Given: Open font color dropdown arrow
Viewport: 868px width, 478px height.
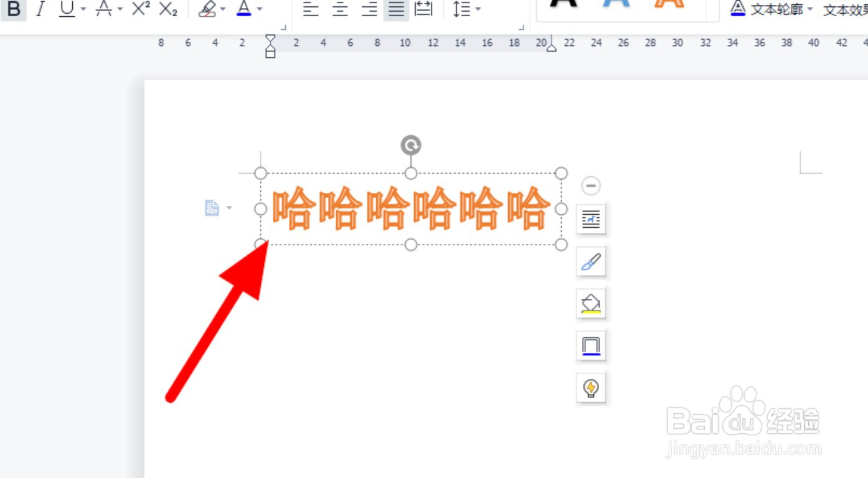Looking at the screenshot, I should [260, 9].
